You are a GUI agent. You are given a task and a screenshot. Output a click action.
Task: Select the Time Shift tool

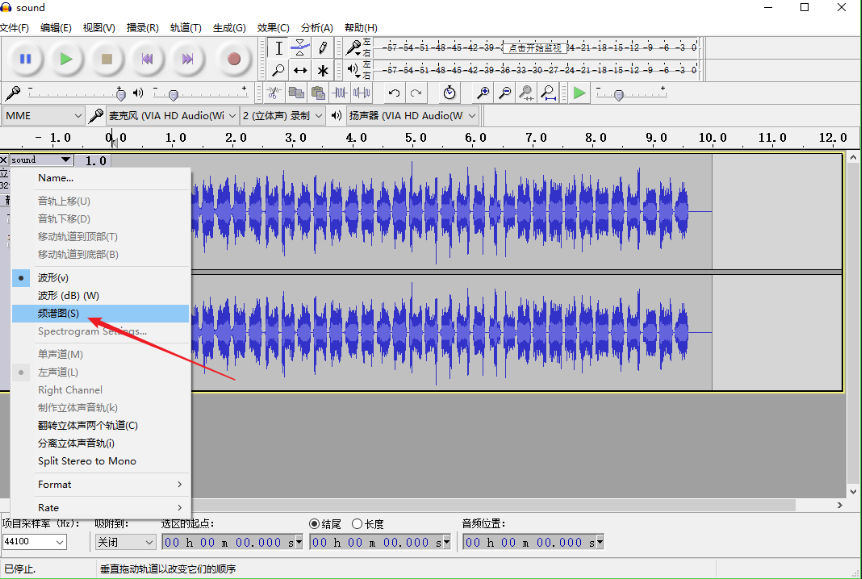coord(300,70)
